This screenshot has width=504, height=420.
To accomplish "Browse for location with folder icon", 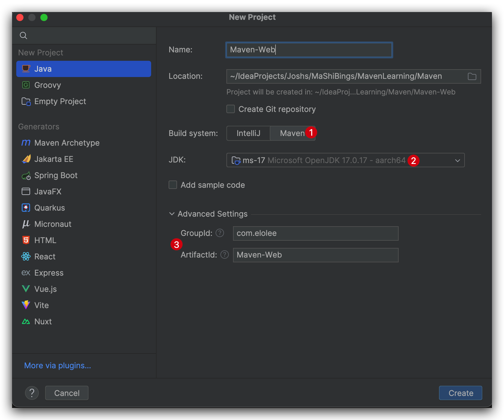I will 472,76.
